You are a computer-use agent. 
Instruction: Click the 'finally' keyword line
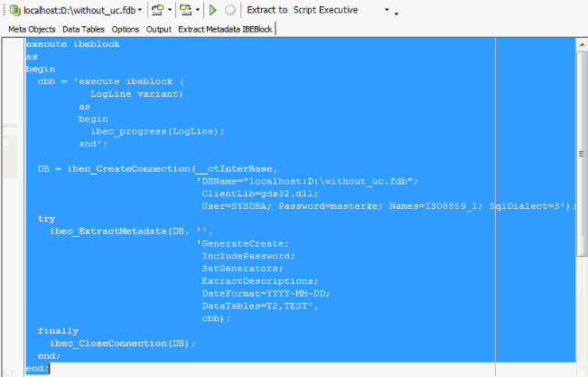pyautogui.click(x=58, y=331)
